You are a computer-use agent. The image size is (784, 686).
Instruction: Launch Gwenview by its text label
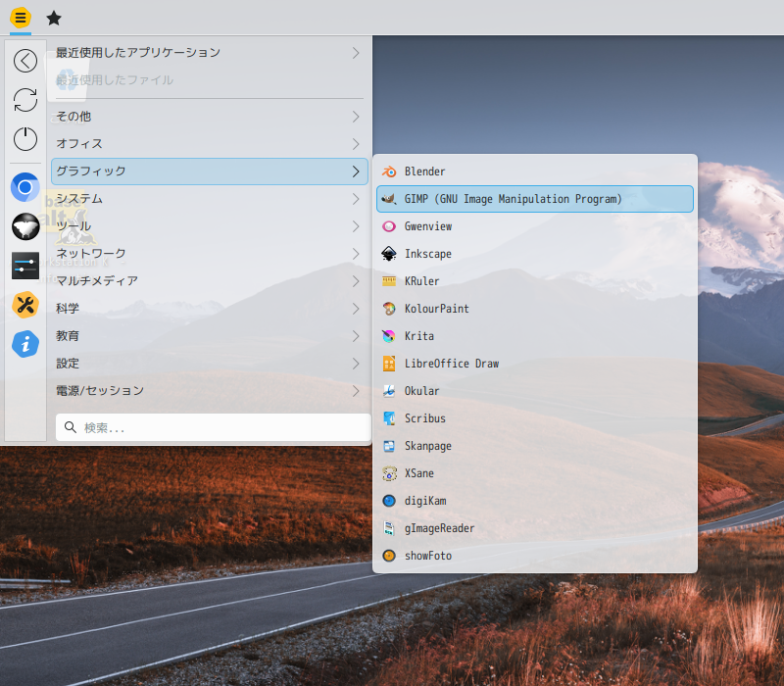pos(428,226)
